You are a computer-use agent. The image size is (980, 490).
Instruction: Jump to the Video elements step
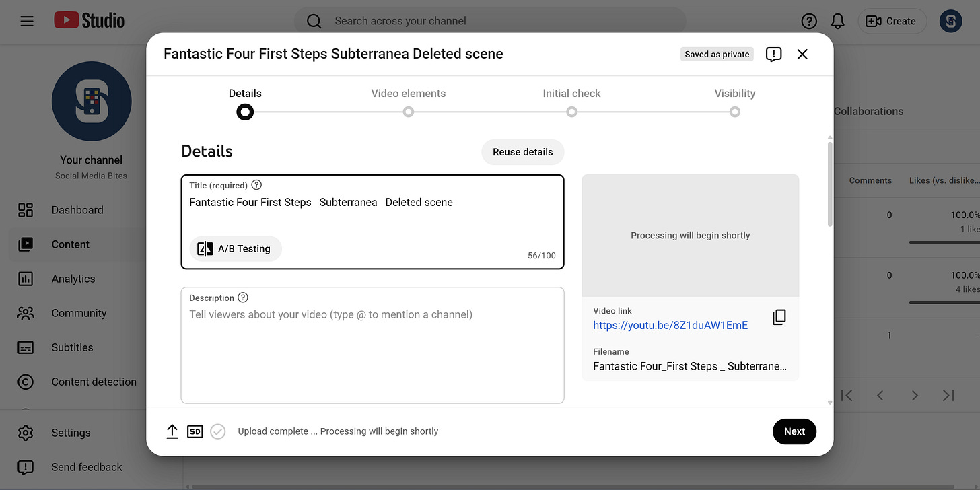409,102
